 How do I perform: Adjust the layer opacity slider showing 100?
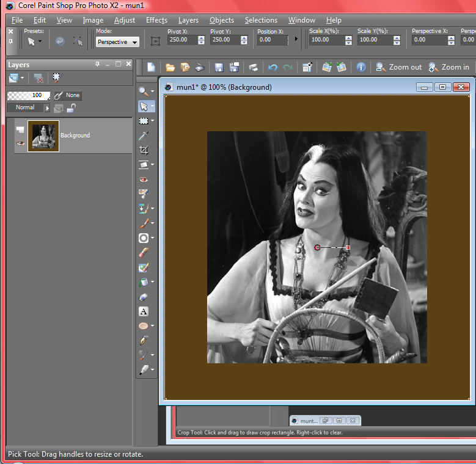(29, 95)
